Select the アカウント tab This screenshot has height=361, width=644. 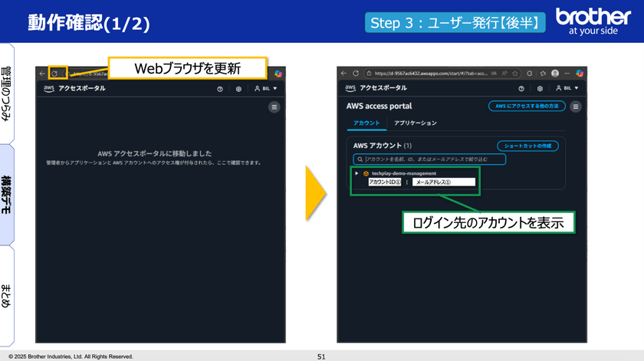[366, 123]
